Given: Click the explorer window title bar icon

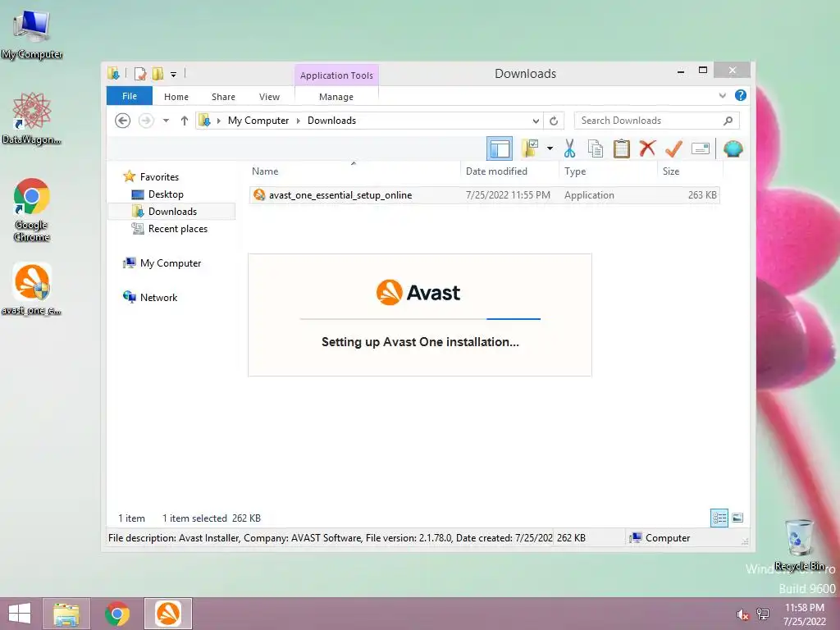Looking at the screenshot, I should (113, 74).
